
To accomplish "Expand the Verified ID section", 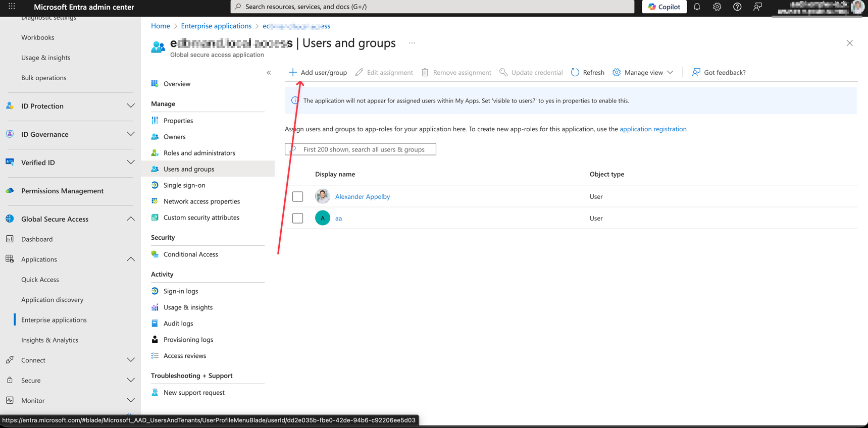I will 130,163.
